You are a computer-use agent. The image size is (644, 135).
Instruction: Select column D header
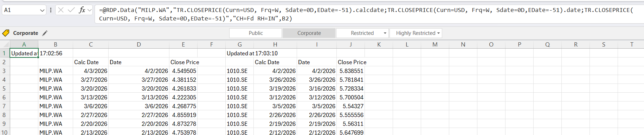(139, 44)
